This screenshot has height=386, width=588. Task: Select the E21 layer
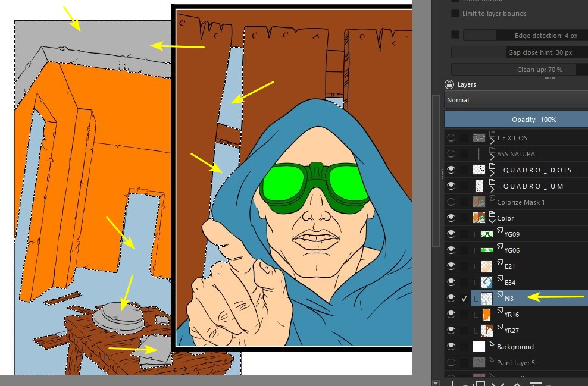[510, 266]
